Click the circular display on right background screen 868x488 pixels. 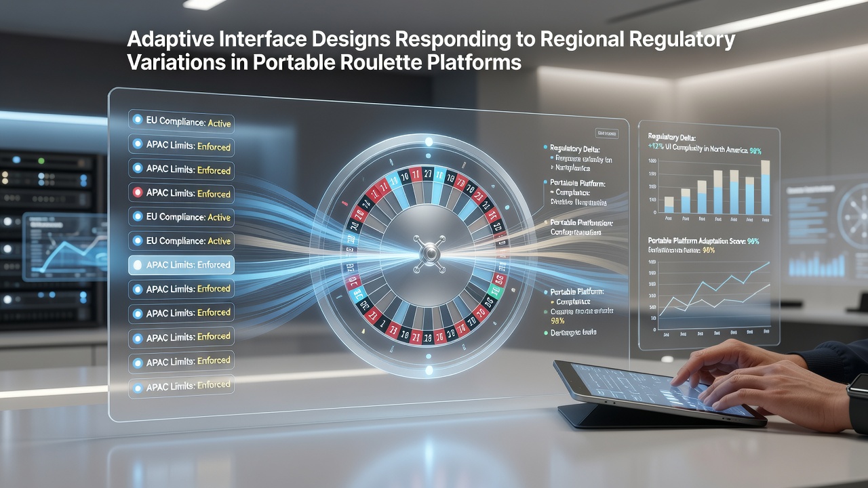854,216
